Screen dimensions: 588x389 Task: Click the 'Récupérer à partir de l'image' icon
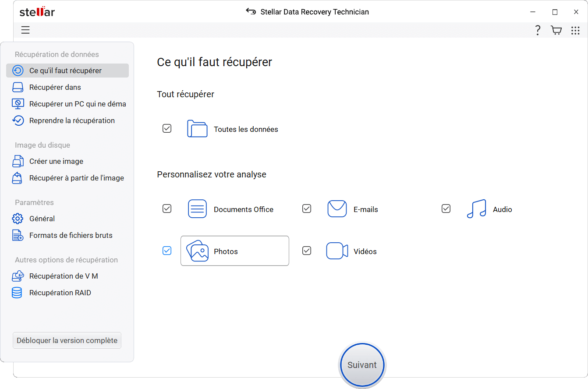point(18,178)
